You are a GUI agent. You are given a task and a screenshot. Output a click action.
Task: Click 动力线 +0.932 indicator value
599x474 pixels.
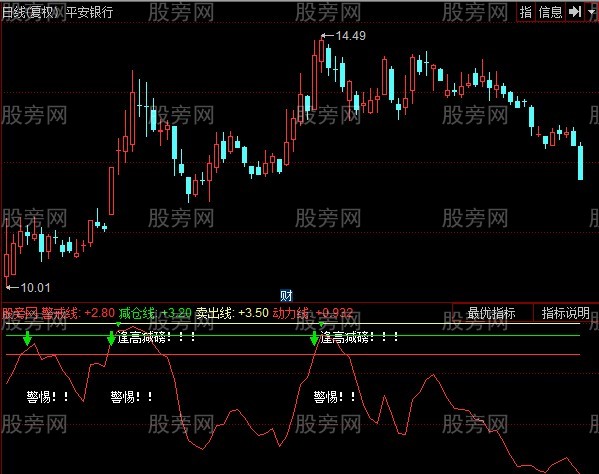pyautogui.click(x=312, y=313)
